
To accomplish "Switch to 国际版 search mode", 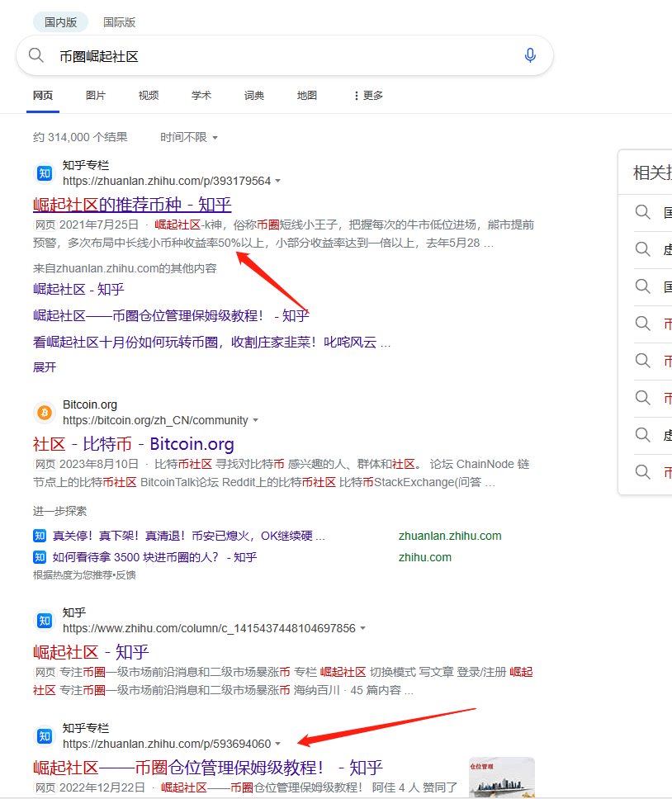I will tap(119, 22).
